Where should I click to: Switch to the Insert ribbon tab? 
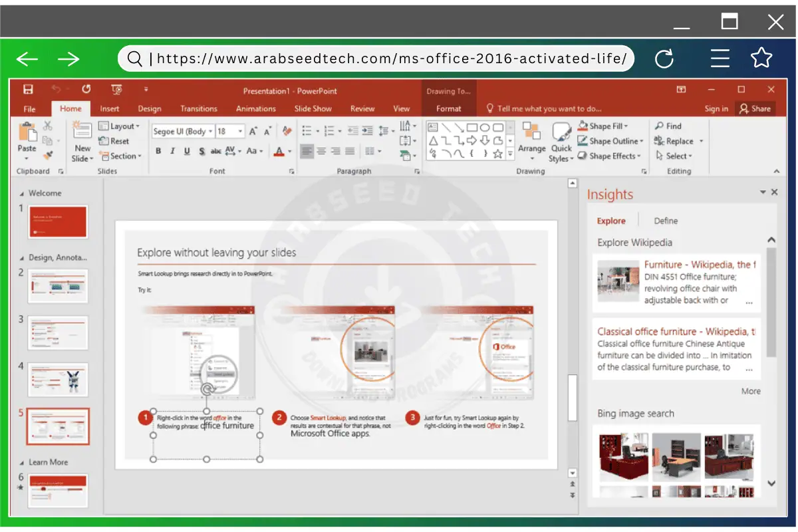coord(110,108)
